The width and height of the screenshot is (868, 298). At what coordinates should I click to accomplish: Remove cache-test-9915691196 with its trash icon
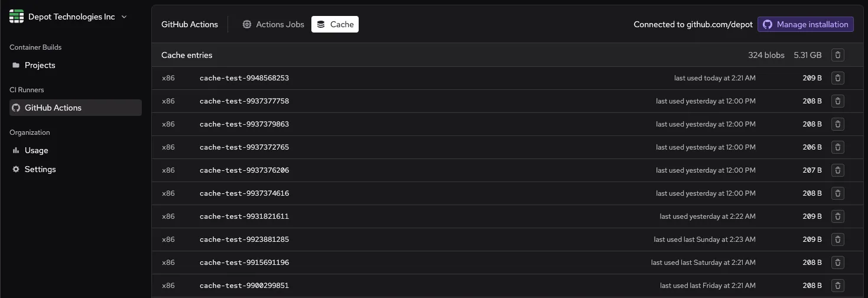pos(837,263)
